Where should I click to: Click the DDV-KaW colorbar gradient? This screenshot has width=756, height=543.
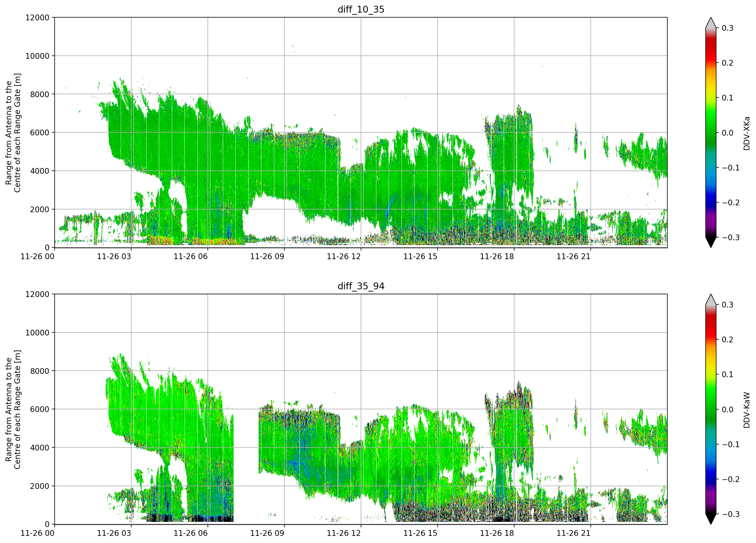pos(711,409)
